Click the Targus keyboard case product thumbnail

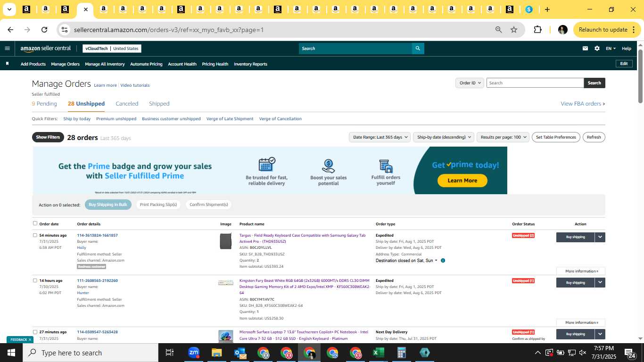226,241
